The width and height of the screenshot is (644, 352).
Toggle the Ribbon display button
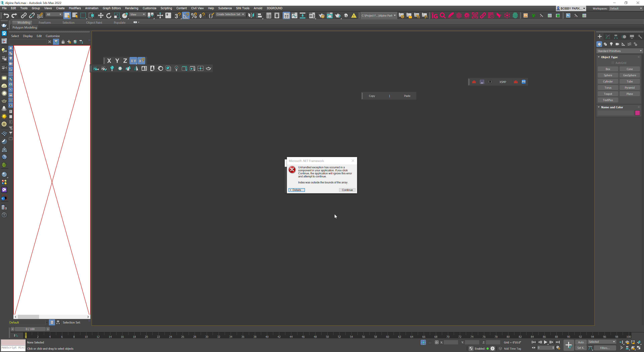coord(286,15)
